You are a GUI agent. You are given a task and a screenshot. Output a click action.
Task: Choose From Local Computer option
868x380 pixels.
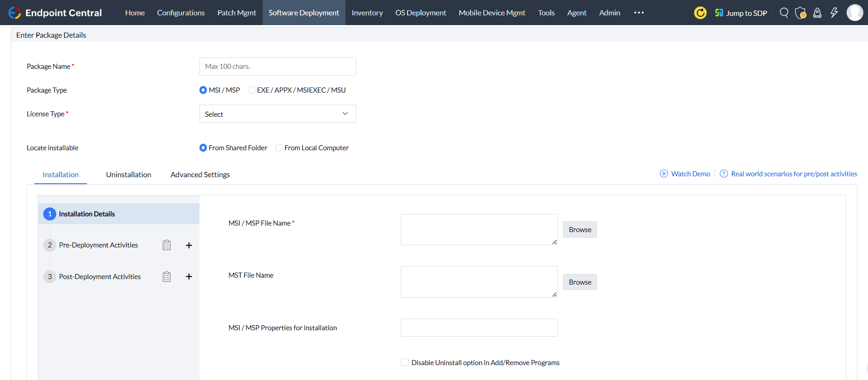(279, 148)
